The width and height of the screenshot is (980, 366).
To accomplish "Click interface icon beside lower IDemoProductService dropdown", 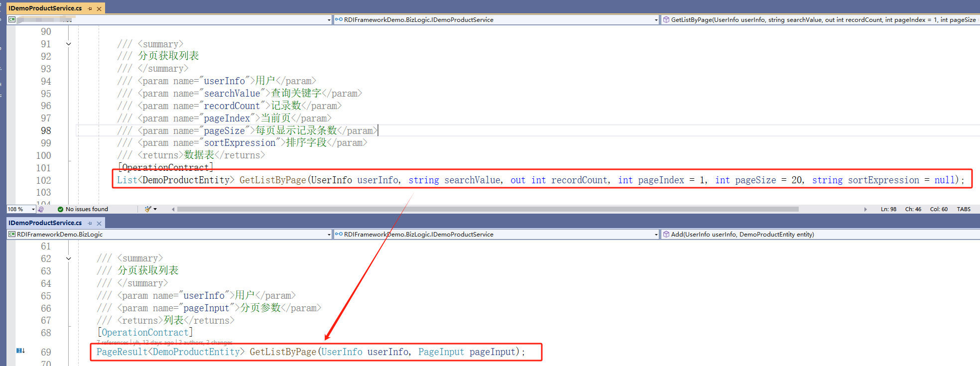I will pos(339,234).
